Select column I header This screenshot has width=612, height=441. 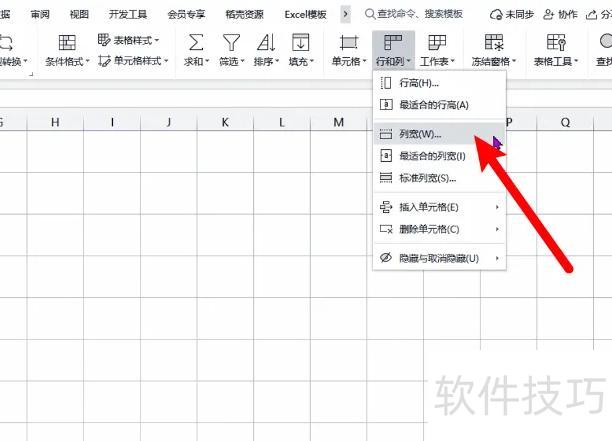(112, 122)
